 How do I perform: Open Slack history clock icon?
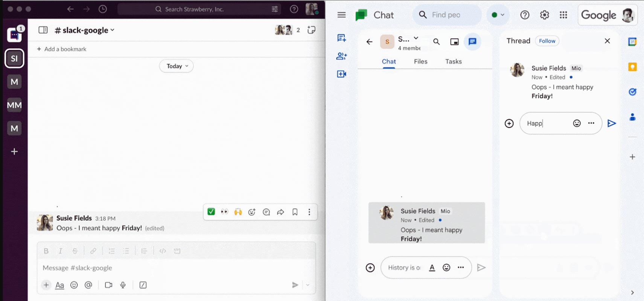(x=103, y=9)
